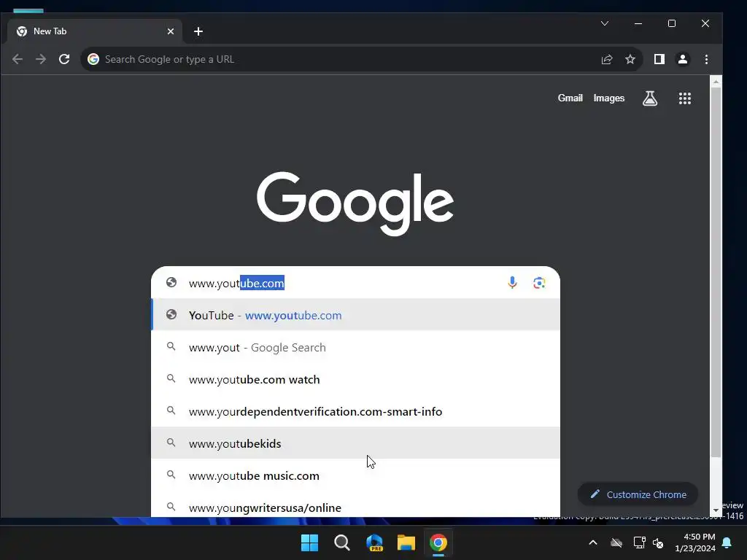Screen dimensions: 747x560
Task: Open the Chrome side panel
Action: click(x=659, y=59)
